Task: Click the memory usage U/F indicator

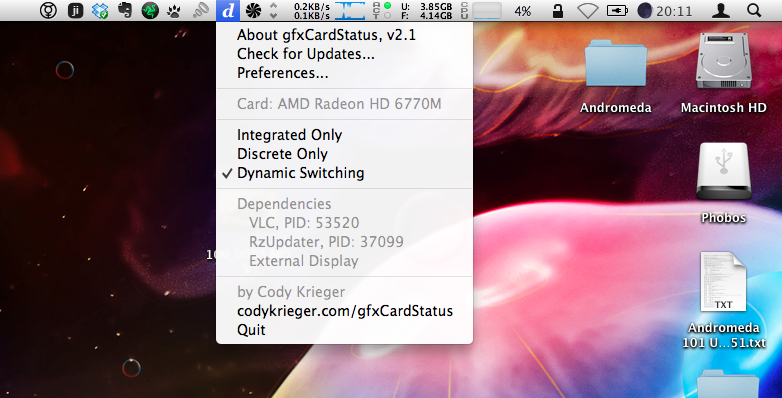Action: pos(426,11)
